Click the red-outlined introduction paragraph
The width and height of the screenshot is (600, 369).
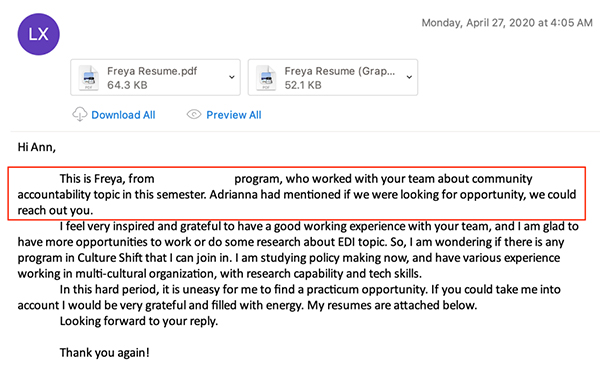(297, 194)
